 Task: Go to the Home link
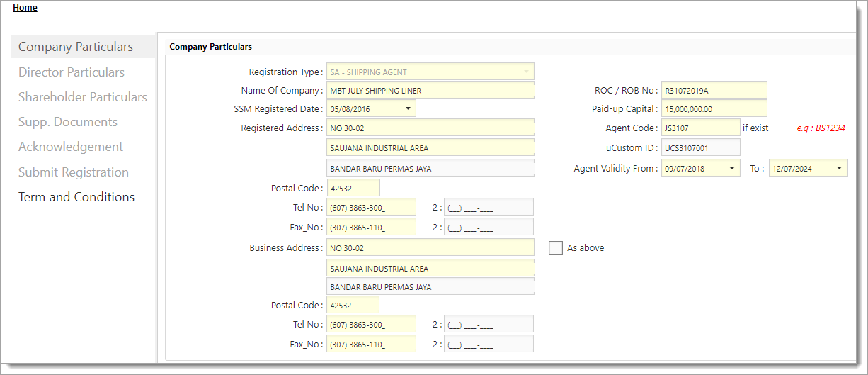point(25,8)
